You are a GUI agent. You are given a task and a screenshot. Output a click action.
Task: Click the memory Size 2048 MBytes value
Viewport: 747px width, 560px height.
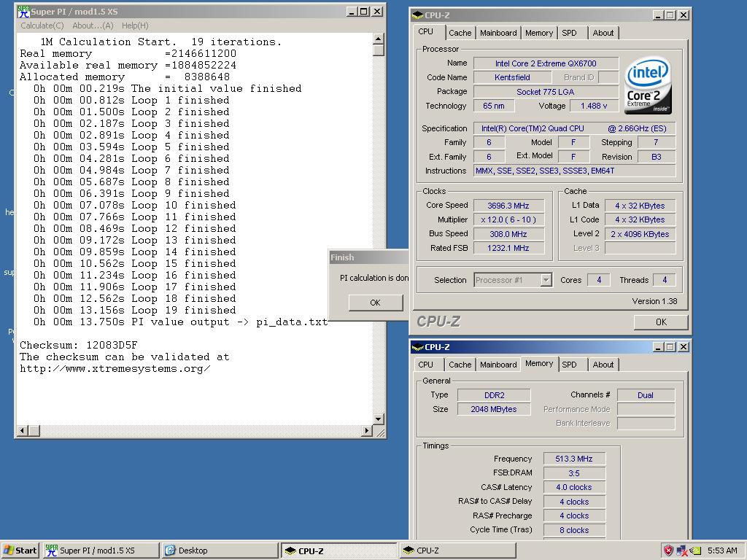coord(494,409)
